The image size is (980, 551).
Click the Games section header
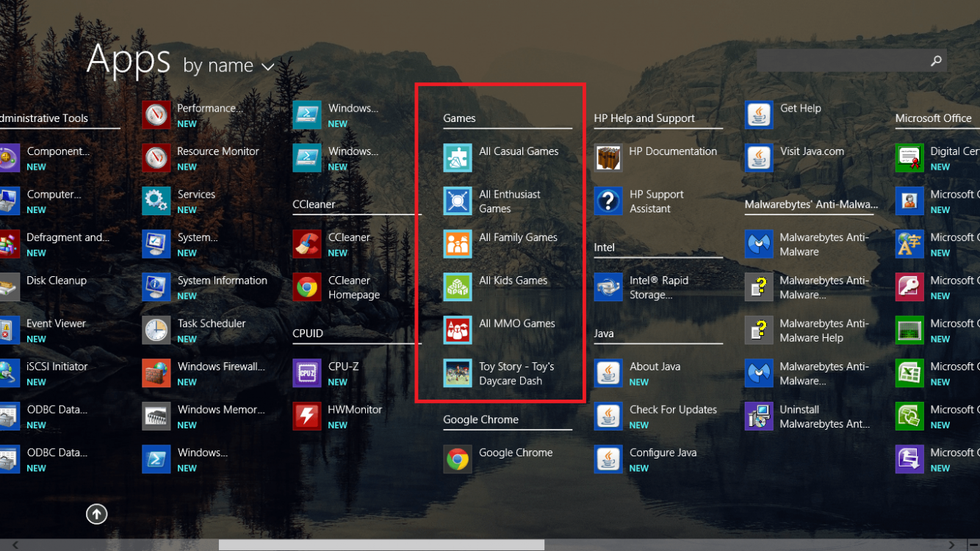[459, 118]
